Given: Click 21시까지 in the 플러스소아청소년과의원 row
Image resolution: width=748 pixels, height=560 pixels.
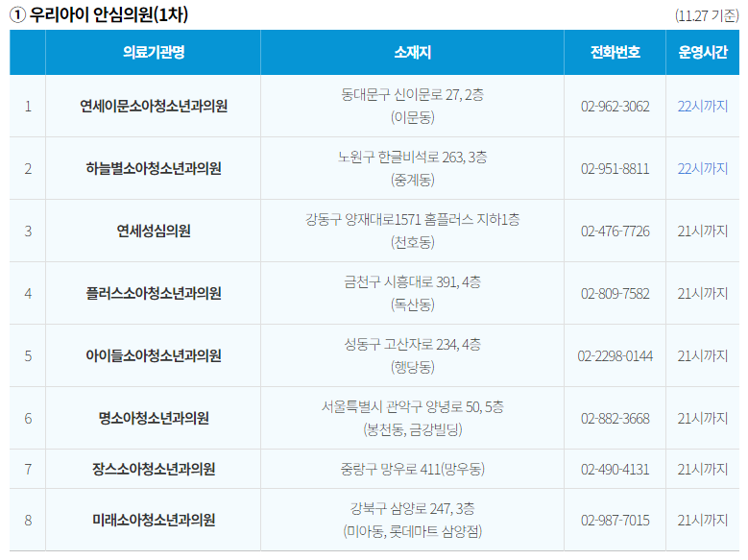Looking at the screenshot, I should point(703,293).
